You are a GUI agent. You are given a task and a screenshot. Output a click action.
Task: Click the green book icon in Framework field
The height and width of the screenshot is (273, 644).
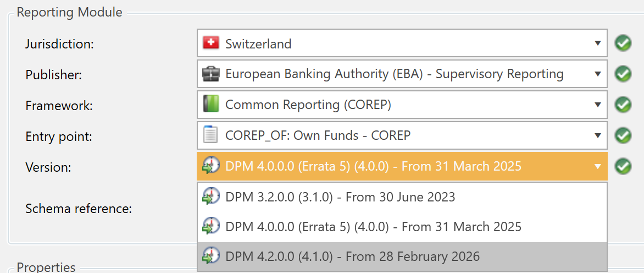[x=211, y=105]
